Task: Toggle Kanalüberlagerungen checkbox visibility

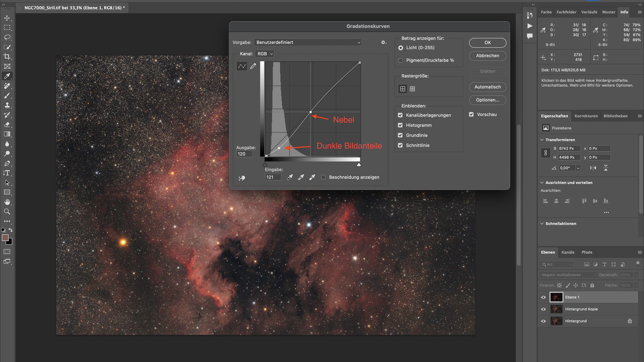Action: 400,115
